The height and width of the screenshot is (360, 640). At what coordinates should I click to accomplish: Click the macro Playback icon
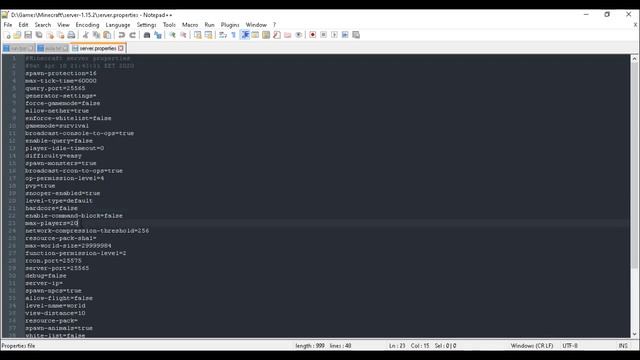click(334, 35)
